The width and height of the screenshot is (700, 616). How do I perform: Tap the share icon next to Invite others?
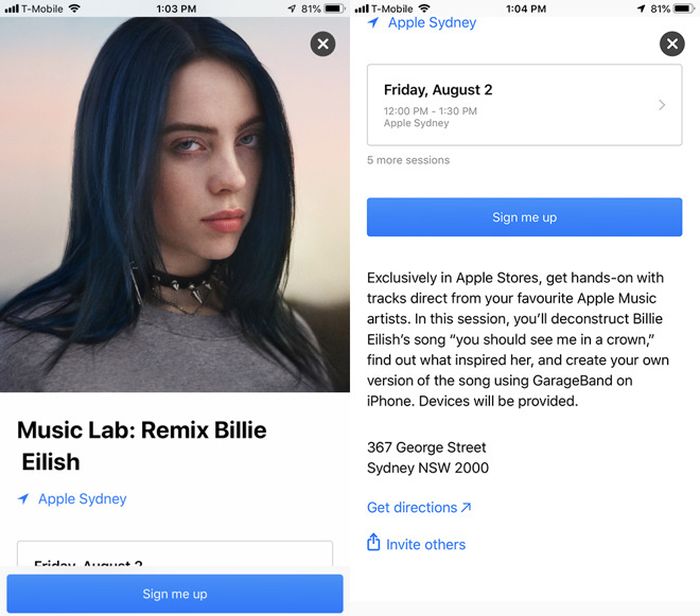373,542
